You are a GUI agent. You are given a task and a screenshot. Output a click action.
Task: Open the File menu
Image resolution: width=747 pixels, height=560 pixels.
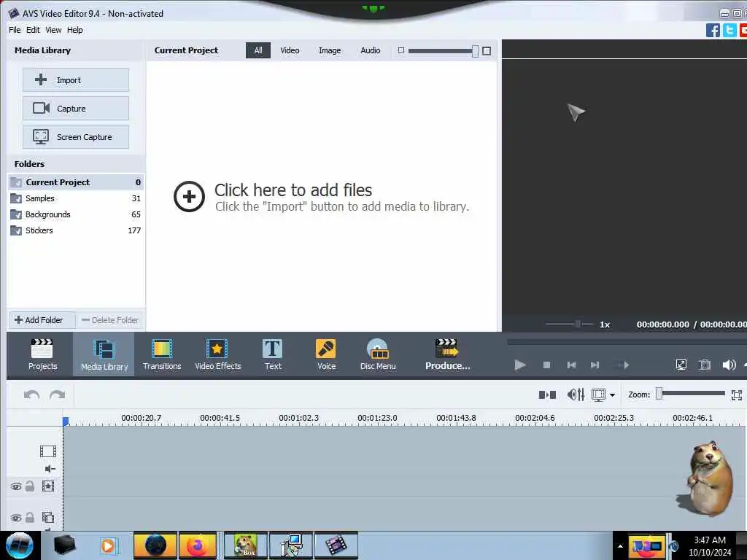pos(15,30)
